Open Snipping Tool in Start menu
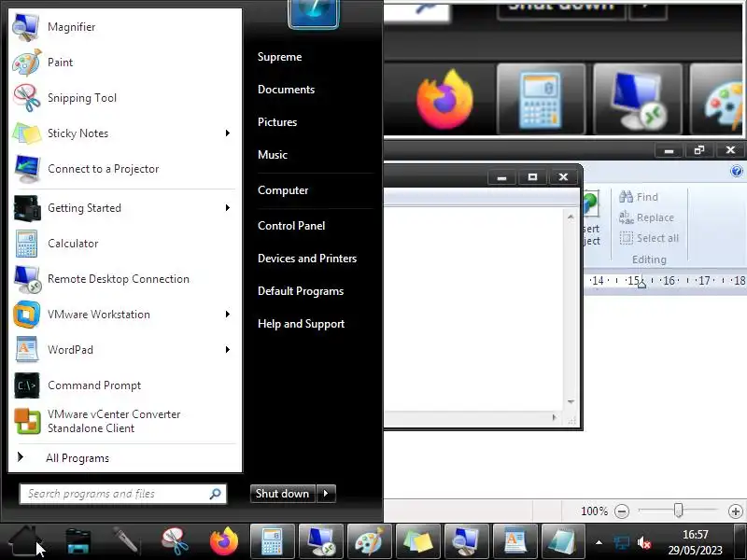 123,98
